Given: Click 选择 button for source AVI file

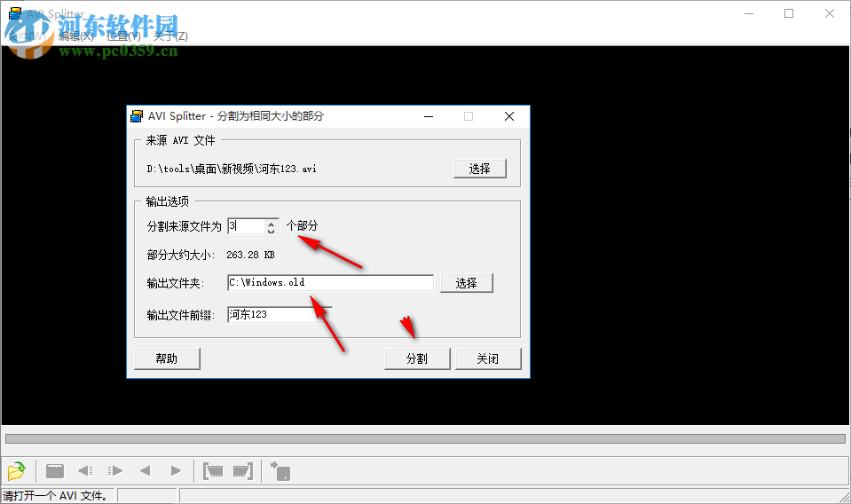Looking at the screenshot, I should tap(480, 169).
